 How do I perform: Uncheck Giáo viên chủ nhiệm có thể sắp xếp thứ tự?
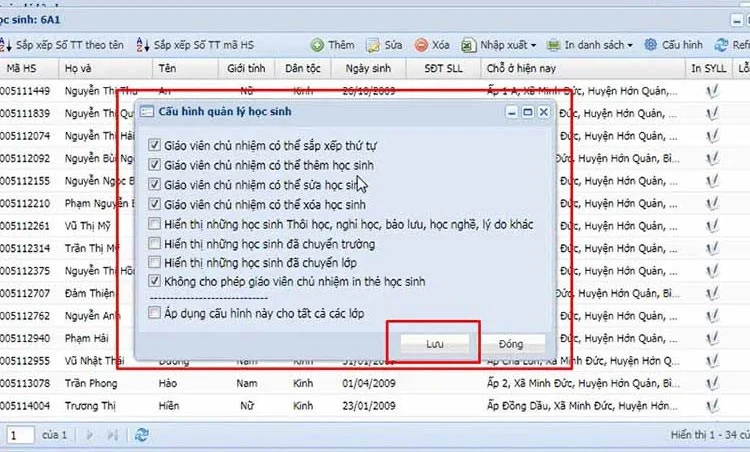click(154, 146)
